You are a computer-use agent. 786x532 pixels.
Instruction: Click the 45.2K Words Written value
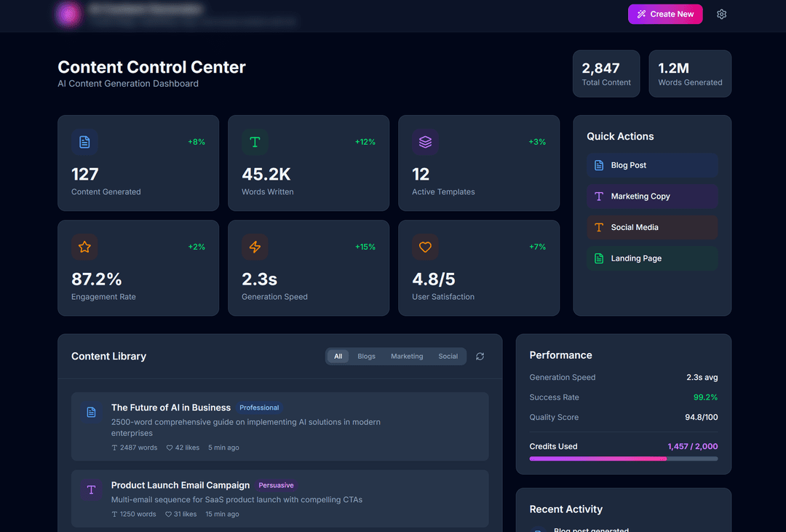tap(266, 175)
